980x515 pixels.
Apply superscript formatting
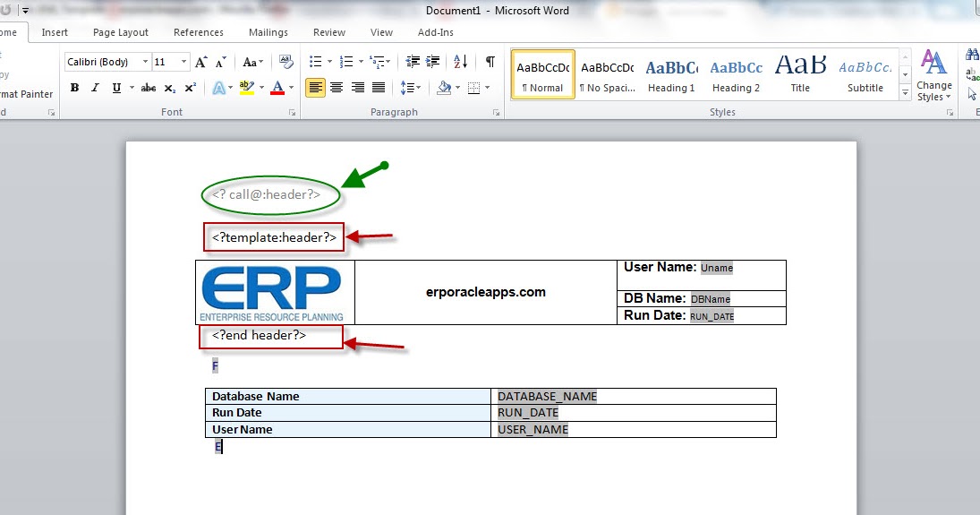coord(191,89)
